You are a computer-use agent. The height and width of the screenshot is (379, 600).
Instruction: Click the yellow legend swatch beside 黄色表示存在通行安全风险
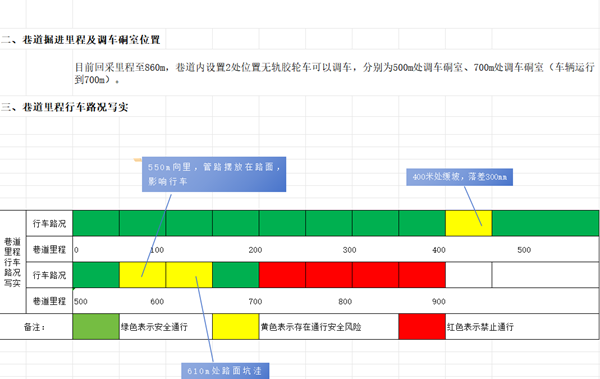[x=236, y=327]
